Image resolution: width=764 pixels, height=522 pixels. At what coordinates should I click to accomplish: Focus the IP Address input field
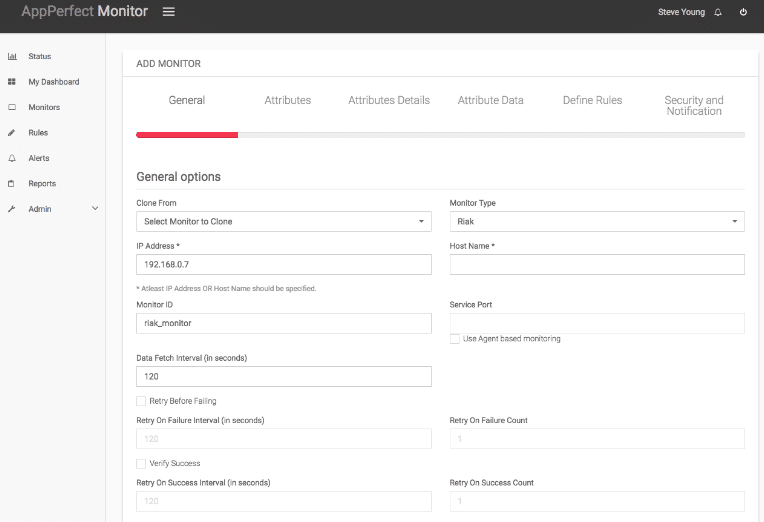284,264
